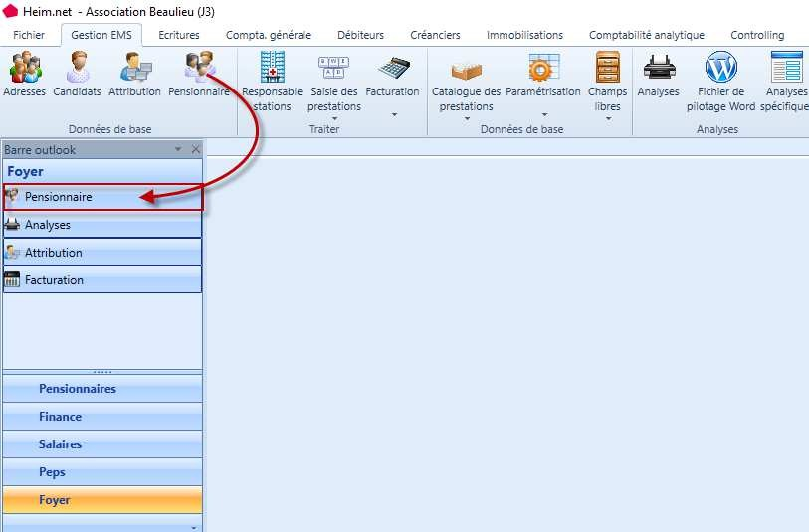Switch to the Créanciers tab

435,35
